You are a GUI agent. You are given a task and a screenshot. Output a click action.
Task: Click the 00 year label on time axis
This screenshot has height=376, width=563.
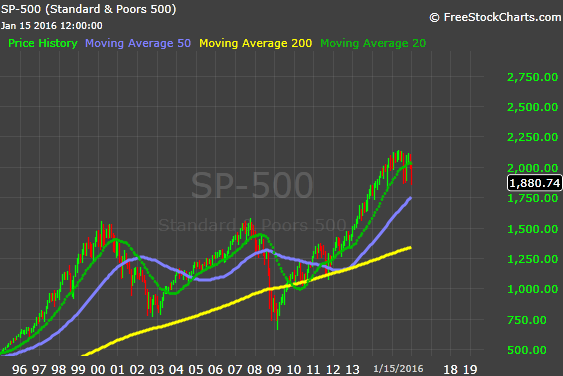pyautogui.click(x=98, y=370)
